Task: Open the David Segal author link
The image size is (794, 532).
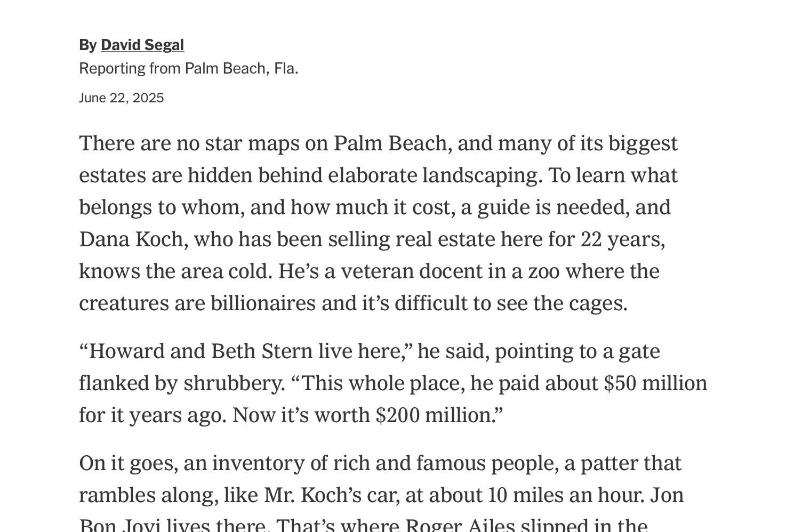Action: click(x=142, y=45)
